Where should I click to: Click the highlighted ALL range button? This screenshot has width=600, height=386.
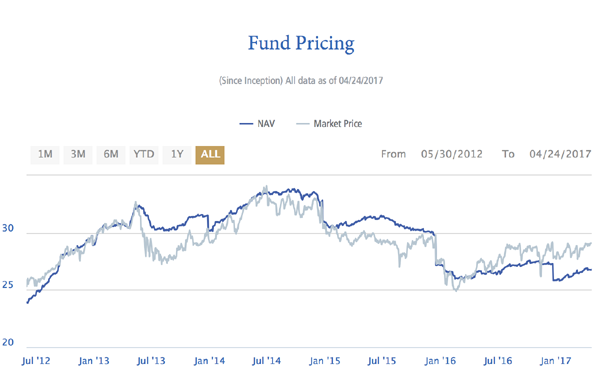[x=210, y=155]
